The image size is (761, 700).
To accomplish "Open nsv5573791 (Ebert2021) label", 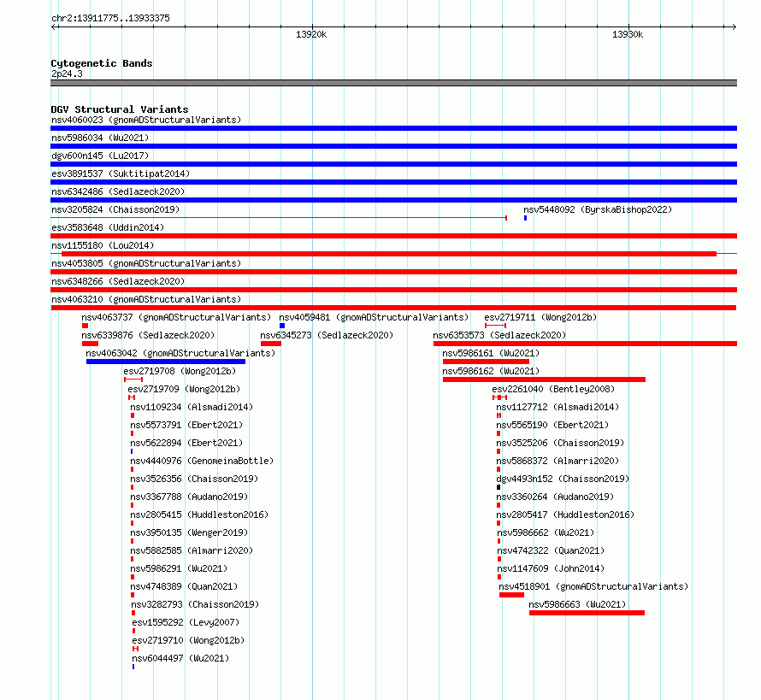I will pyautogui.click(x=186, y=425).
